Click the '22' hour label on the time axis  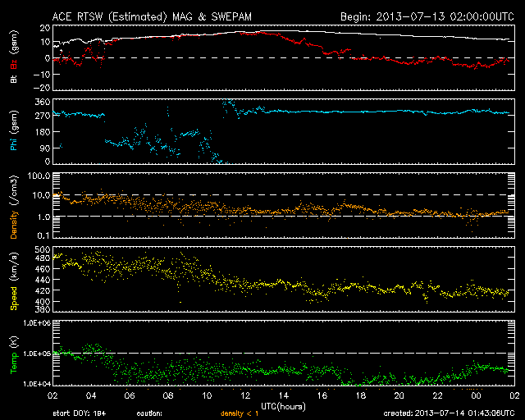437,396
